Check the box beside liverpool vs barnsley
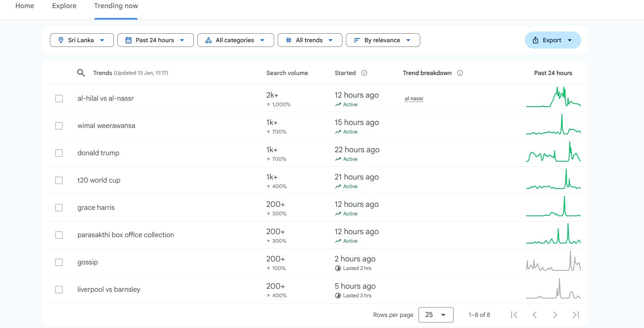 tap(59, 290)
